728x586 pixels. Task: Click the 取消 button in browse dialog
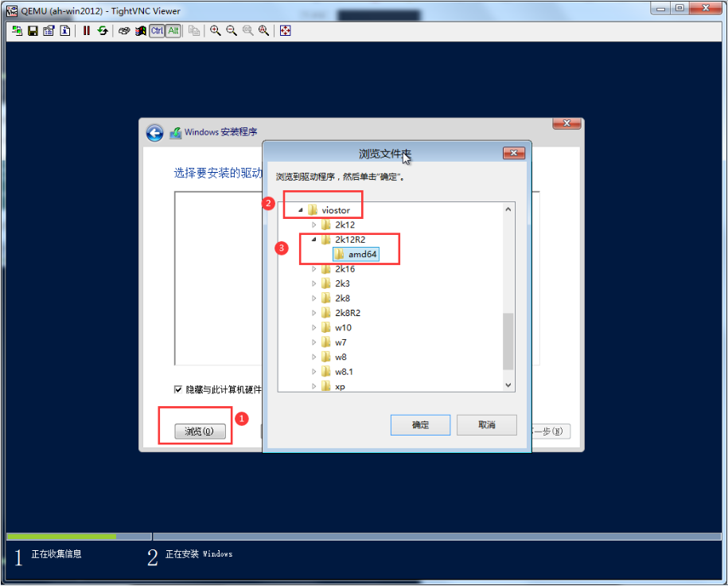(x=486, y=425)
